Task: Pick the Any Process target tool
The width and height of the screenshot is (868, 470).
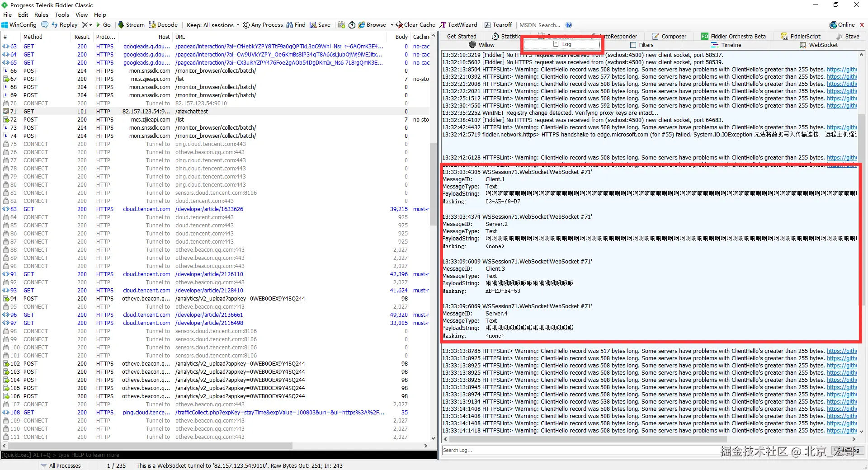Action: pyautogui.click(x=263, y=25)
